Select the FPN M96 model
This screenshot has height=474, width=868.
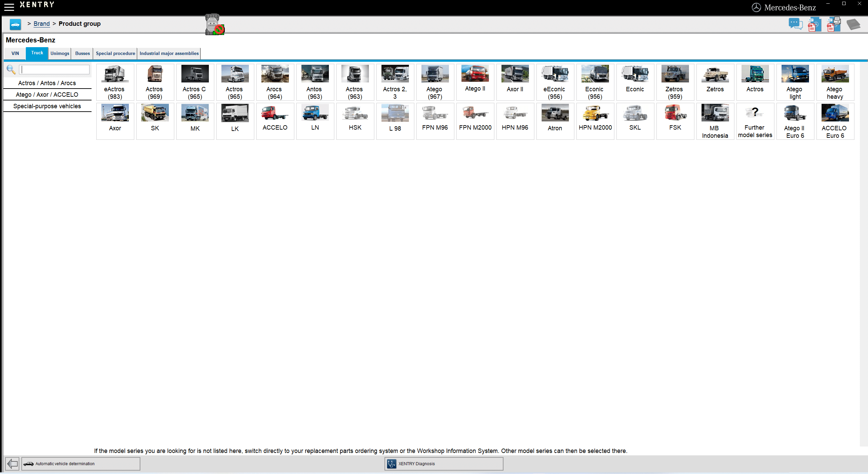click(x=435, y=121)
